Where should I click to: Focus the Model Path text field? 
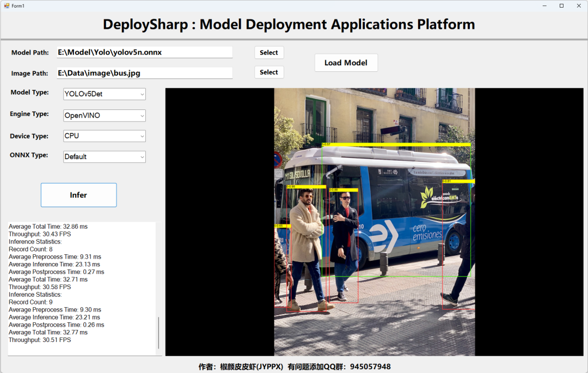click(x=145, y=52)
